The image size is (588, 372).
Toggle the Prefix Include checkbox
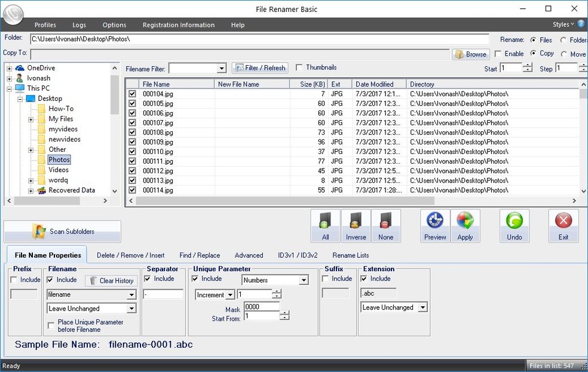click(x=14, y=279)
